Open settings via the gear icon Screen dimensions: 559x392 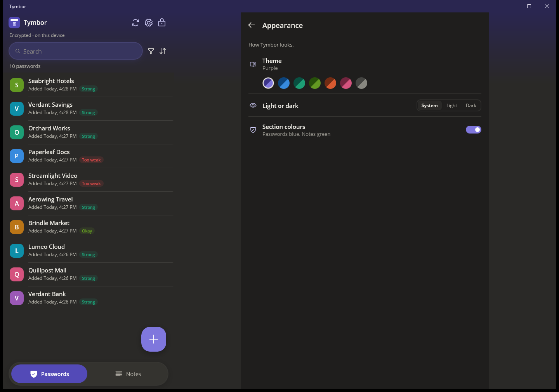(149, 23)
